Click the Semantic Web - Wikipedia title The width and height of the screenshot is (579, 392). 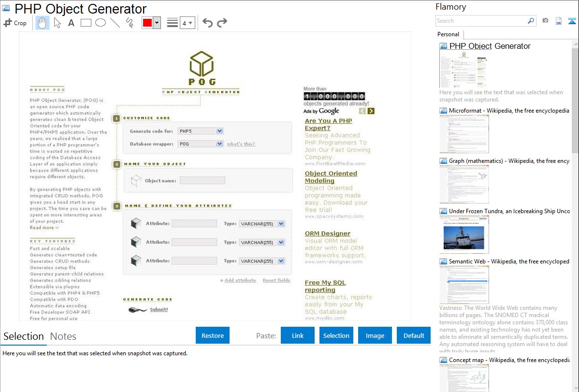(x=509, y=261)
